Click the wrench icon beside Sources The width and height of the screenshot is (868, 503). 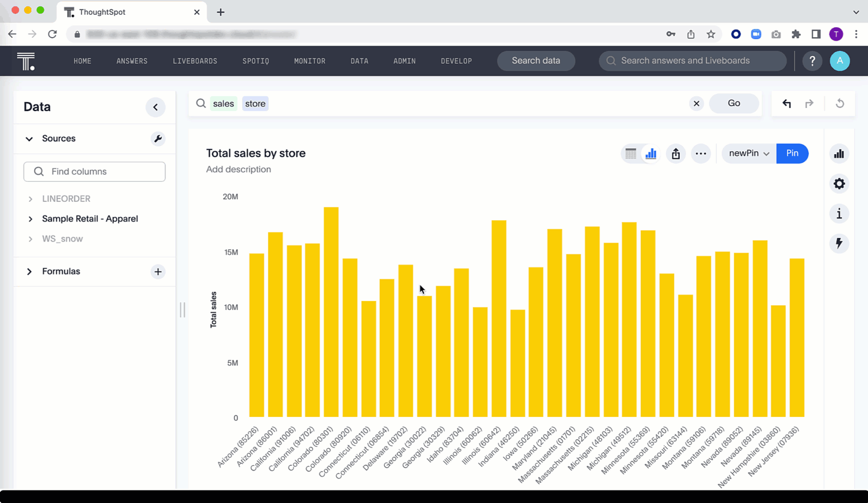158,139
